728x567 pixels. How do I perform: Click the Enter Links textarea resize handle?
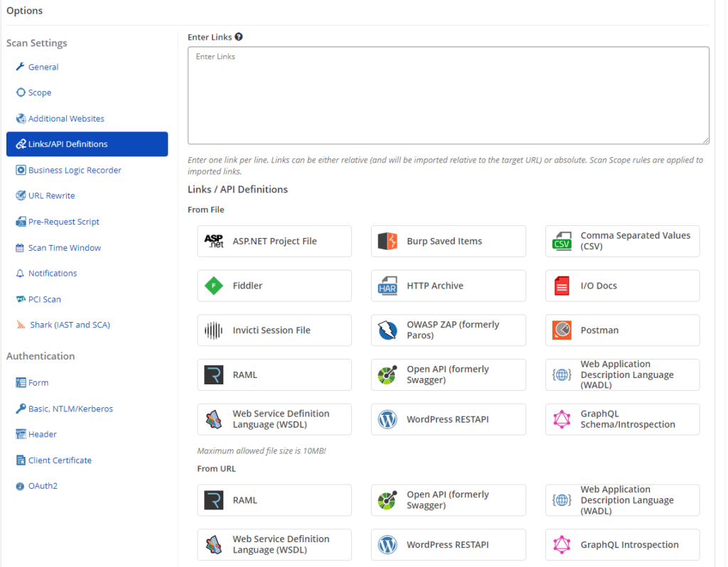click(705, 141)
